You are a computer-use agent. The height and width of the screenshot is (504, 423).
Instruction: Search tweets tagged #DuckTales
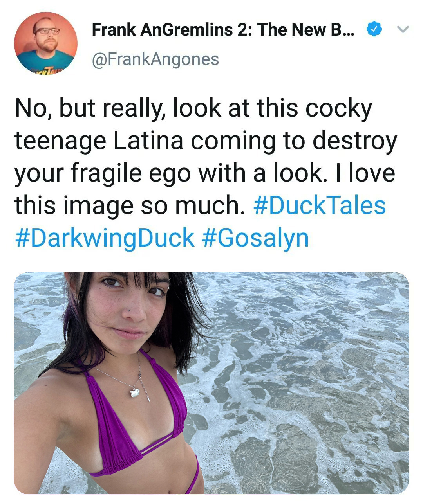(320, 205)
